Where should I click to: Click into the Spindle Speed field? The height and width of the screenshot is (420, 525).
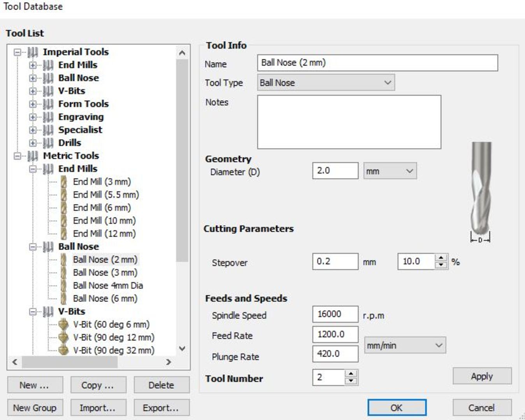[x=335, y=314]
